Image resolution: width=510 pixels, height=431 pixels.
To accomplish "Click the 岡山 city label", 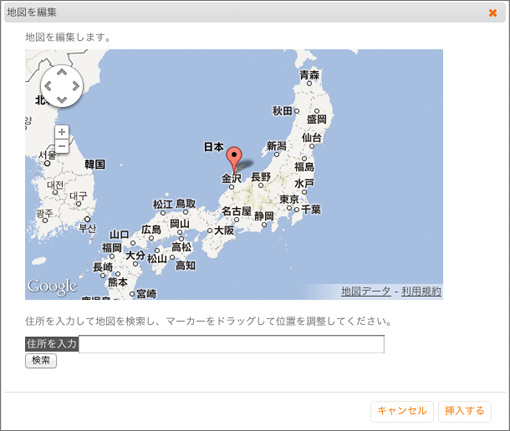I will [179, 223].
